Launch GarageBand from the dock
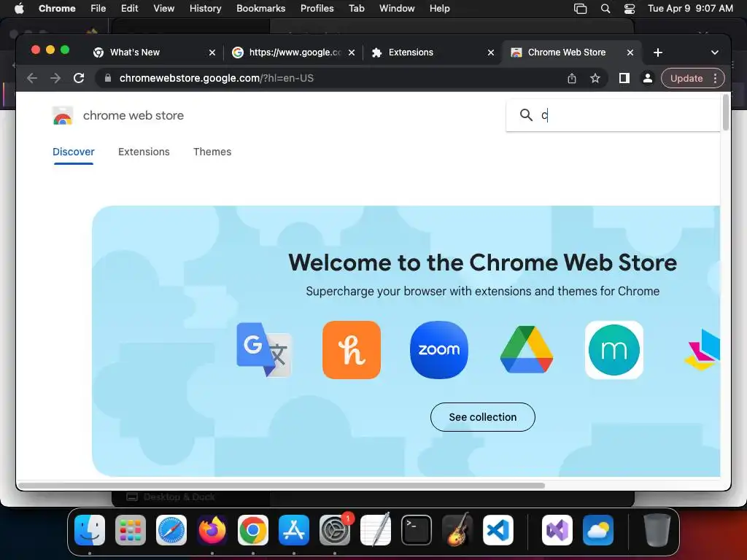This screenshot has height=560, width=747. point(457,530)
